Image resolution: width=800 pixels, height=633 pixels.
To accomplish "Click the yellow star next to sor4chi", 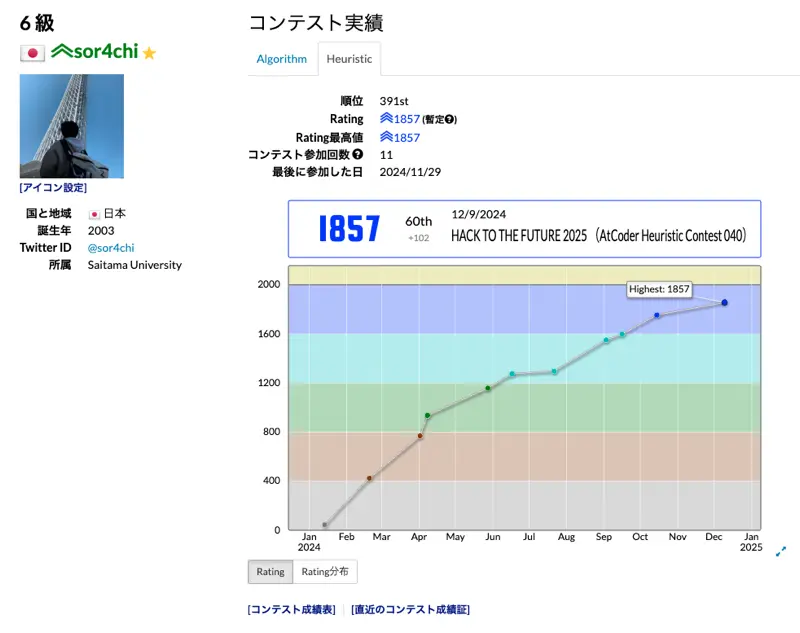I will coord(149,53).
